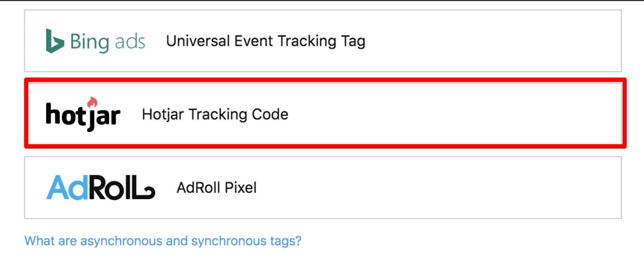Click the blue 'Ad' part of AdRoll logo
The height and width of the screenshot is (273, 644).
tap(67, 187)
